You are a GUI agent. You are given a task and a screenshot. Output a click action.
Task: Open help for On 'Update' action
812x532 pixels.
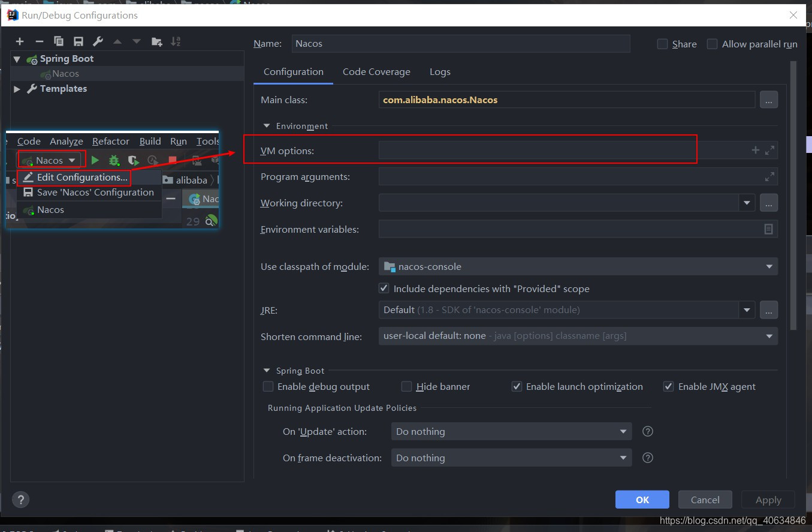pyautogui.click(x=647, y=431)
